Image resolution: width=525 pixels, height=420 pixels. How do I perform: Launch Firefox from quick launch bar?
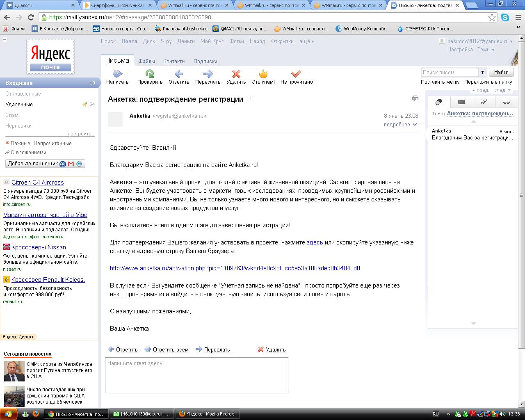tap(36, 414)
